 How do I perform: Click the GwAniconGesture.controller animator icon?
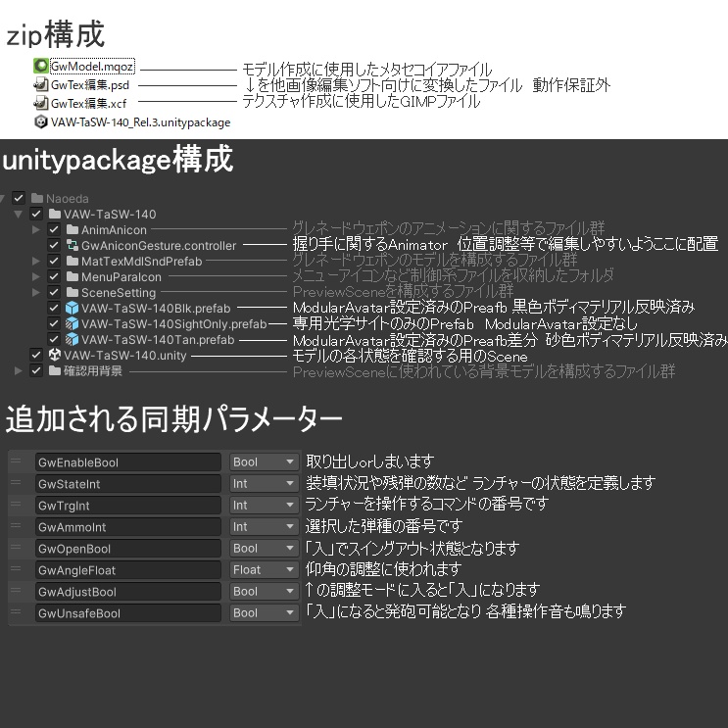pos(73,245)
